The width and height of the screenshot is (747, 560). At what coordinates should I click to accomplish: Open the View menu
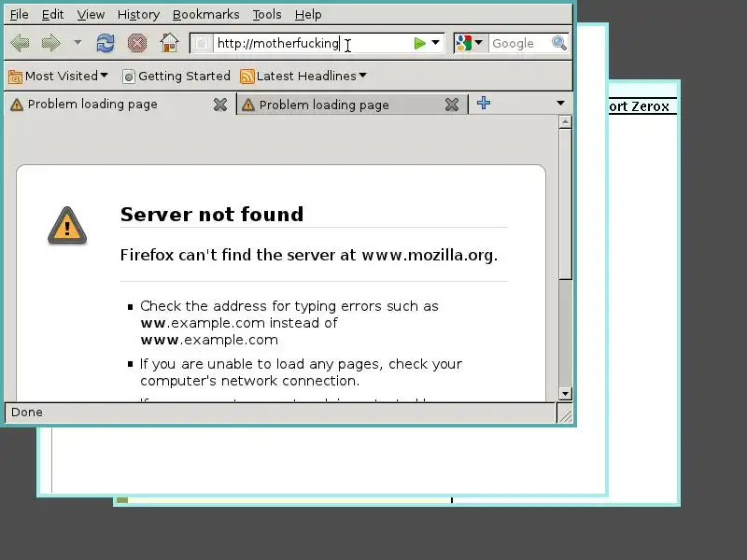coord(91,15)
